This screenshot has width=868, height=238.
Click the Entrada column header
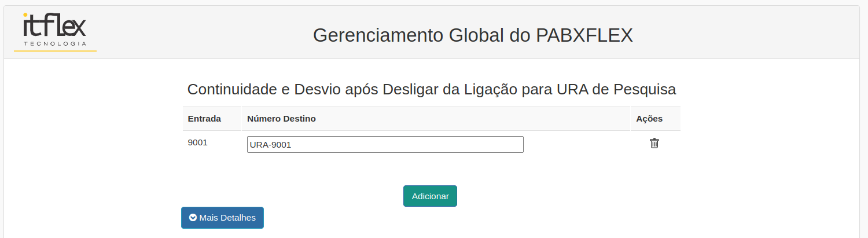pos(204,119)
